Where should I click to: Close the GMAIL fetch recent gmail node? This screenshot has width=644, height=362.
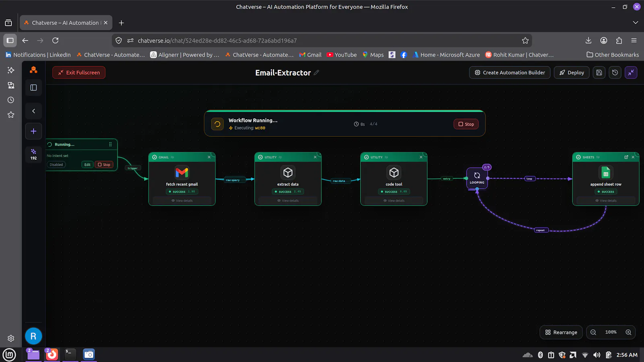click(209, 157)
